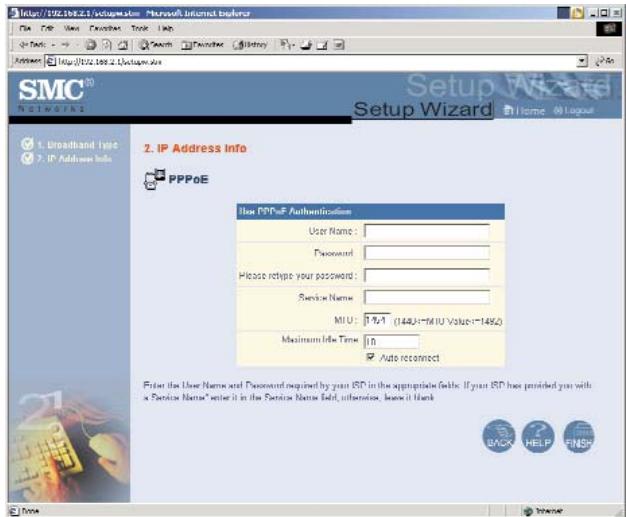Open the Favorites pane from toolbar
626x517 pixels.
tap(202, 45)
